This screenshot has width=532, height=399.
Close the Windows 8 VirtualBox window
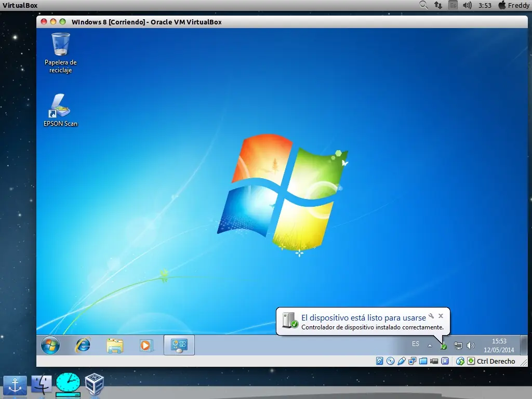[44, 22]
